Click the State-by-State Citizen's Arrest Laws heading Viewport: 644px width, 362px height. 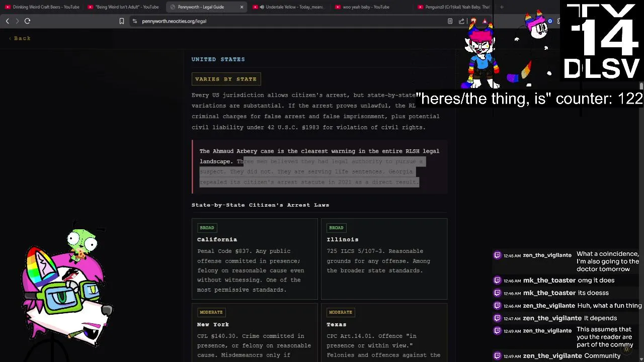260,205
